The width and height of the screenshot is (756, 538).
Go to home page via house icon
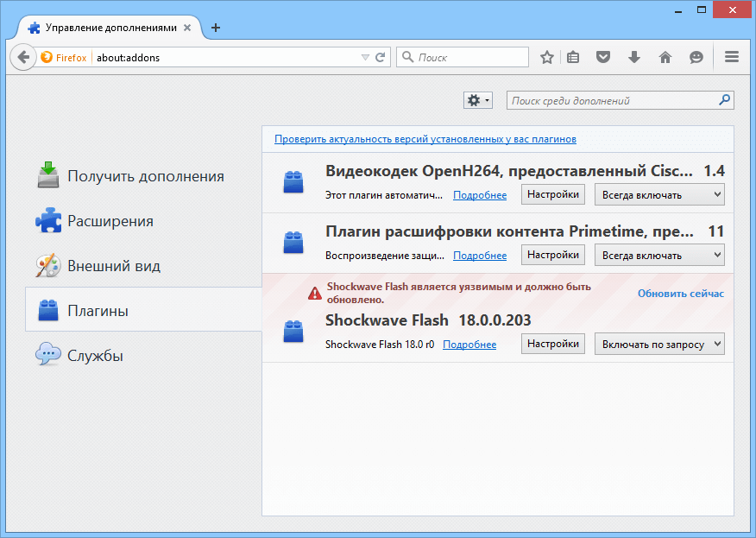(665, 58)
